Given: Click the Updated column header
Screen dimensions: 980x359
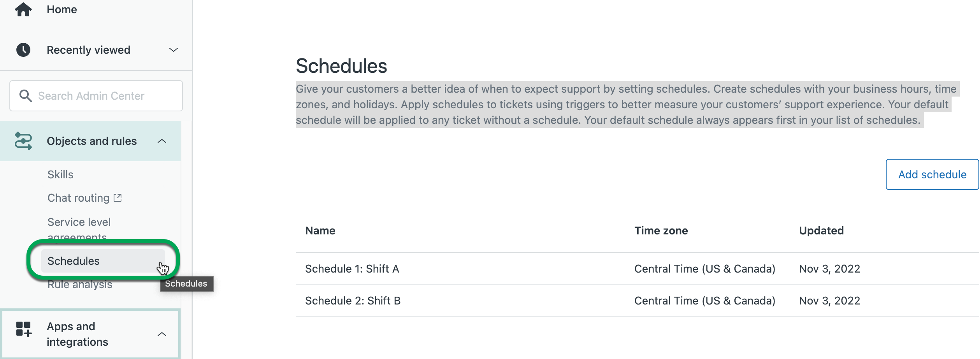Looking at the screenshot, I should point(821,231).
